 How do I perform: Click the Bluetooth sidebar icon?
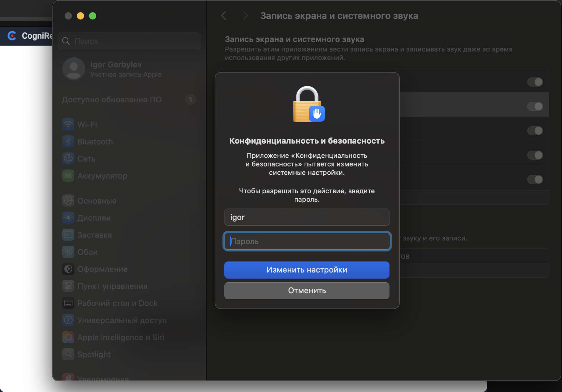pos(68,141)
